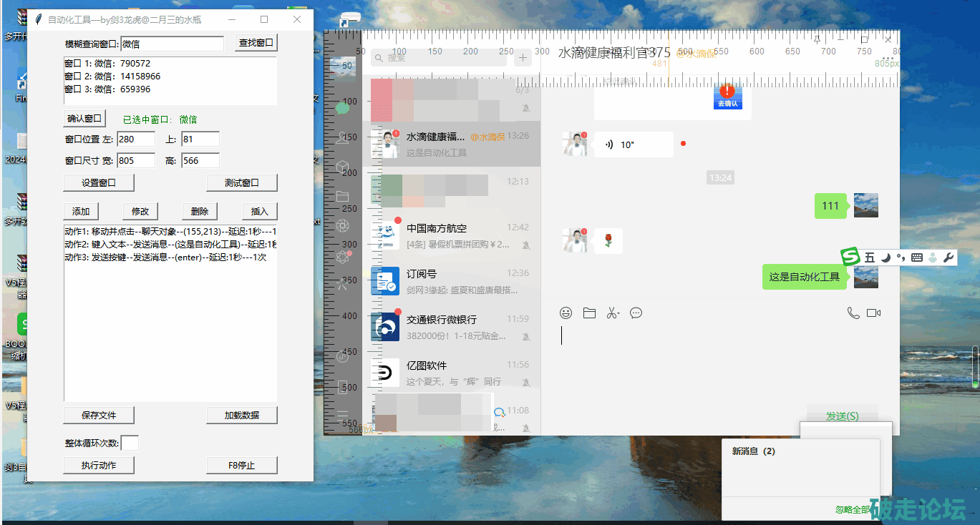Select the screenshot scissors tool
980x525 pixels.
611,313
